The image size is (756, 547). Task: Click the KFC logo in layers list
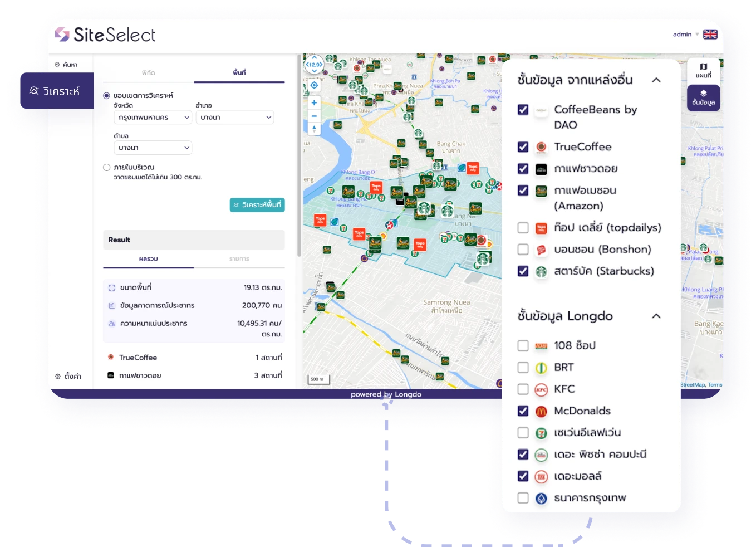click(x=541, y=390)
